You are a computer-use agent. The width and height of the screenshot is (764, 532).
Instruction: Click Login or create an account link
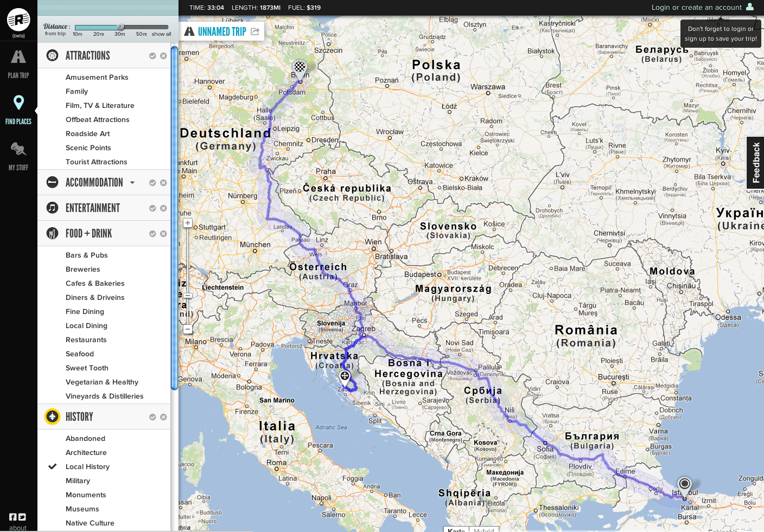[x=696, y=7]
